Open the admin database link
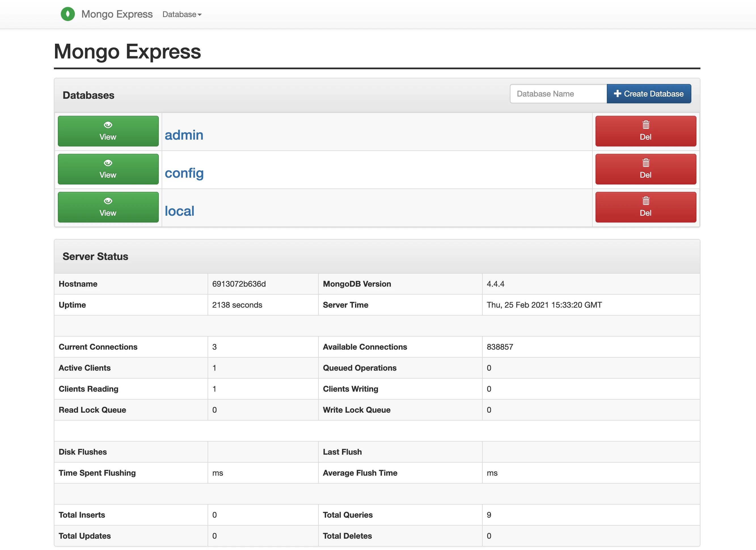 (184, 135)
